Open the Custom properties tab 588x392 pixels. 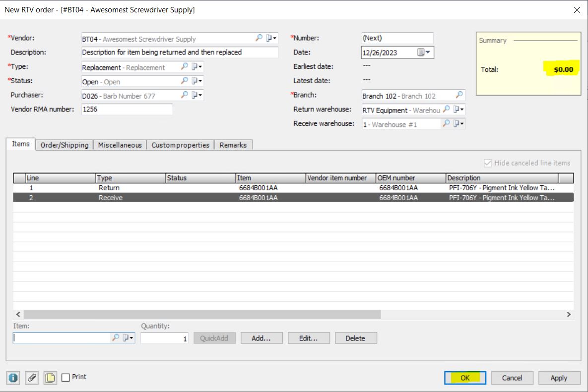tap(181, 145)
